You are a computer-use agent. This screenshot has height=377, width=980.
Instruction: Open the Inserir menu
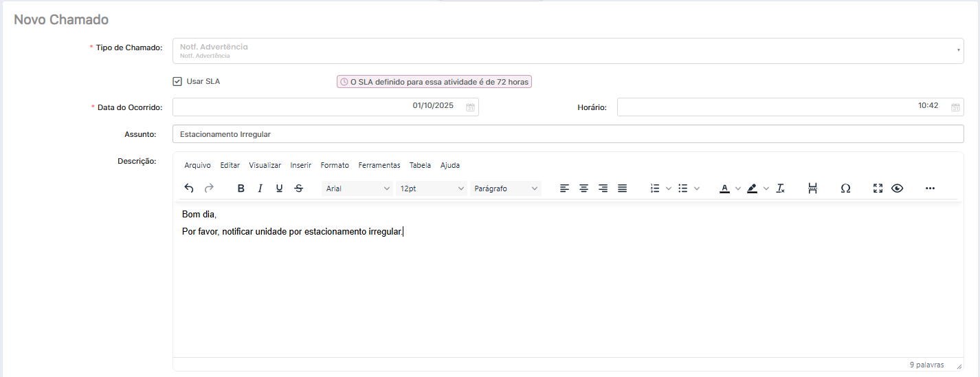pos(301,165)
